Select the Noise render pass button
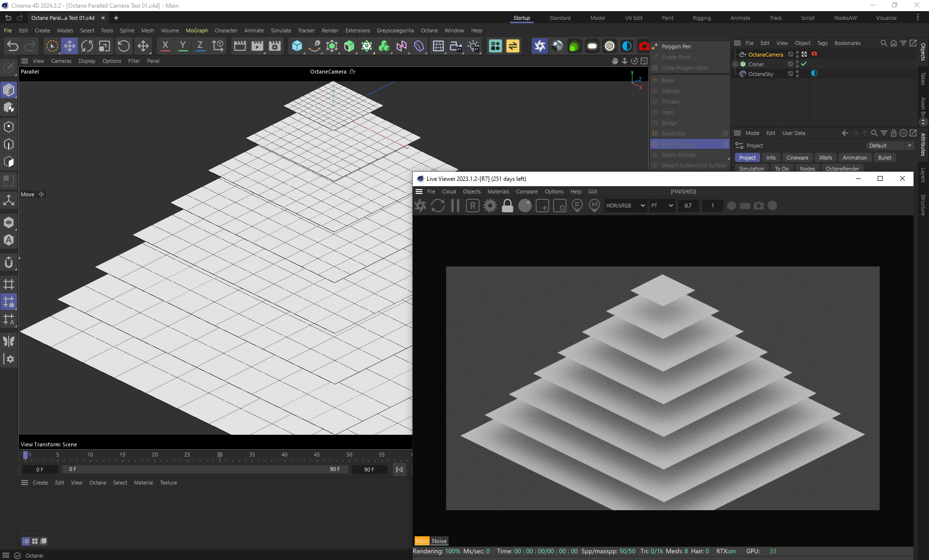Image resolution: width=929 pixels, height=560 pixels. (x=439, y=541)
